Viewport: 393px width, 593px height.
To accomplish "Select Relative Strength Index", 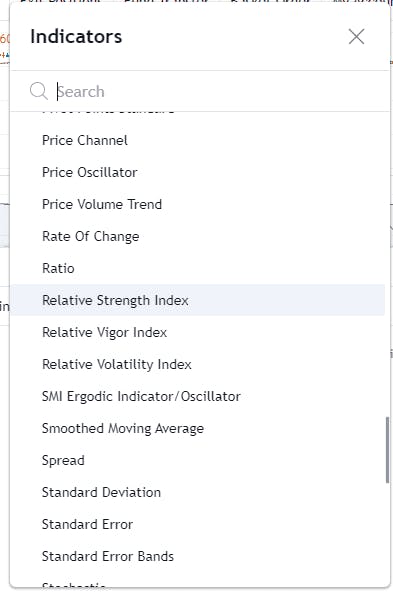I will tap(198, 300).
